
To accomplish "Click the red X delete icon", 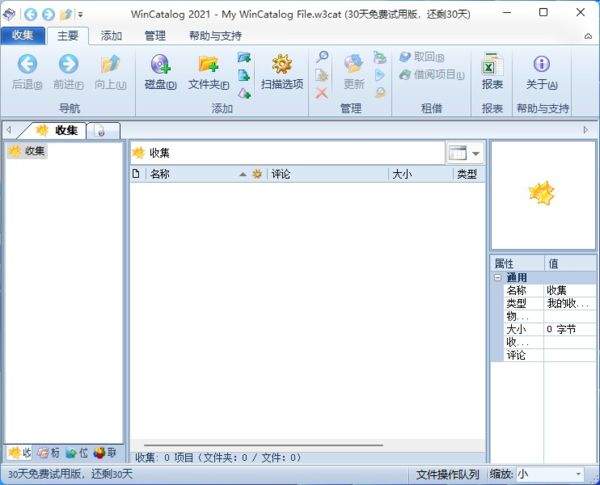I will 322,93.
